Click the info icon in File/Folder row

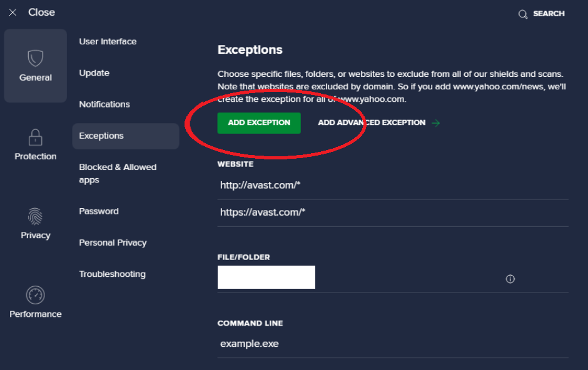click(510, 279)
